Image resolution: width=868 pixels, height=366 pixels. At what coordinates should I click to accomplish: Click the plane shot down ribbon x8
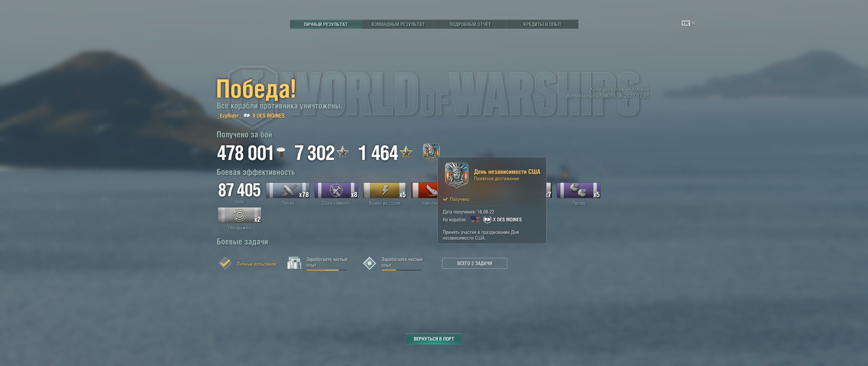click(336, 190)
